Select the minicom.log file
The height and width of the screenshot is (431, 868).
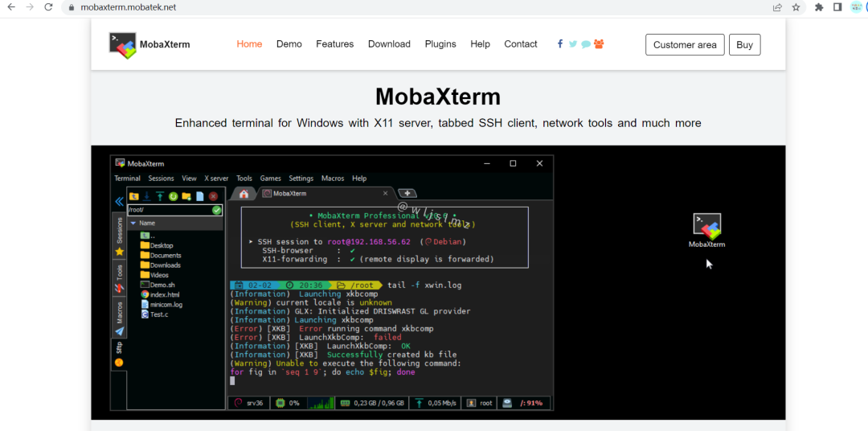tap(161, 305)
